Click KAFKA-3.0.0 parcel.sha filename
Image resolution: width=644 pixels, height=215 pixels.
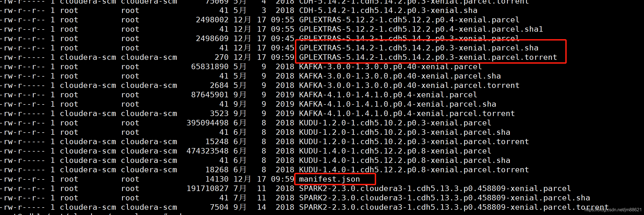400,76
